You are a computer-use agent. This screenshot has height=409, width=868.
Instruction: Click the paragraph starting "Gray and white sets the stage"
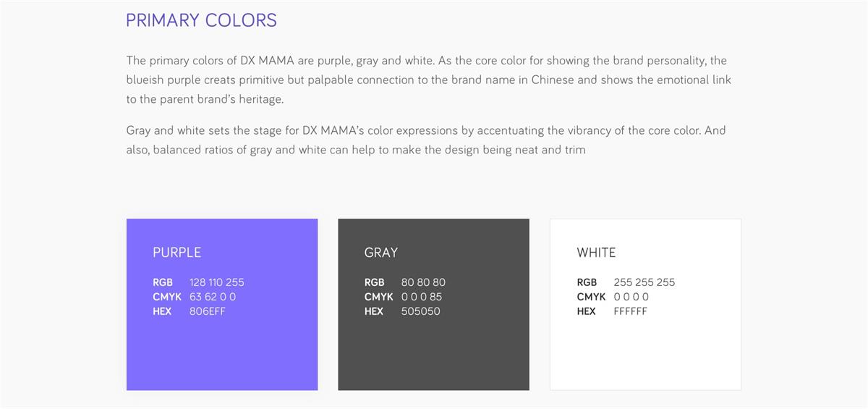pos(425,140)
